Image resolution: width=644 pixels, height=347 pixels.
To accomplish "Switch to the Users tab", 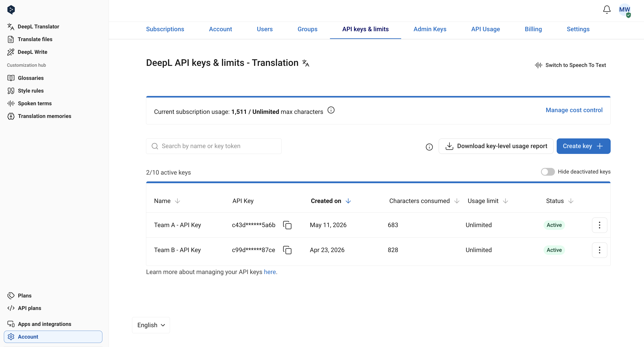I will click(265, 29).
